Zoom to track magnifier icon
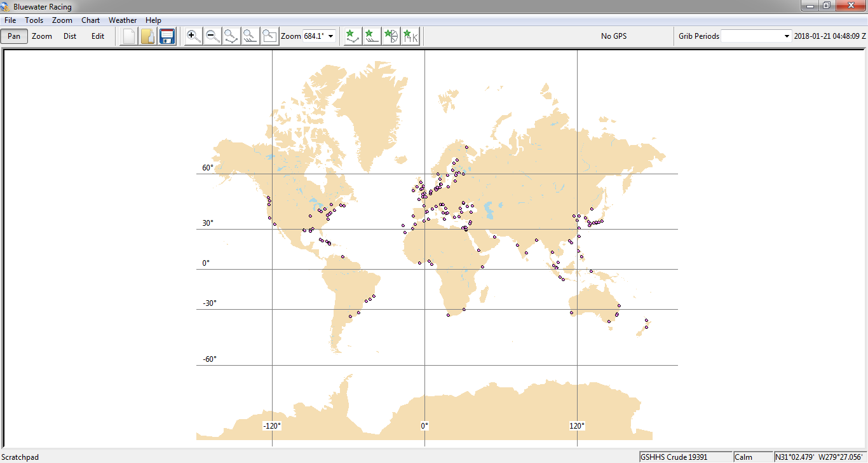The width and height of the screenshot is (868, 463). click(x=251, y=36)
